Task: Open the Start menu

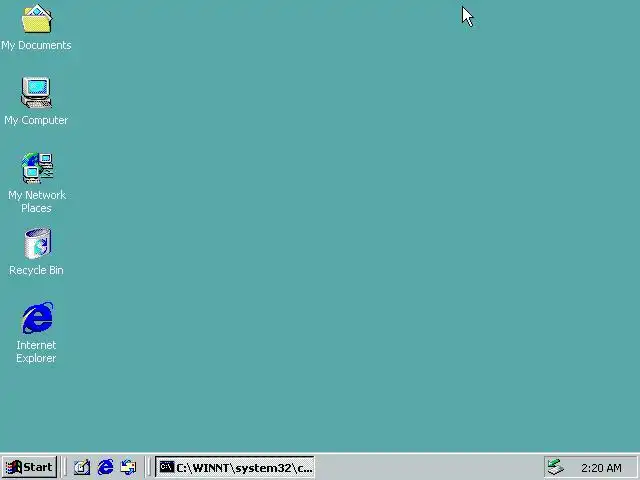Action: tap(29, 467)
